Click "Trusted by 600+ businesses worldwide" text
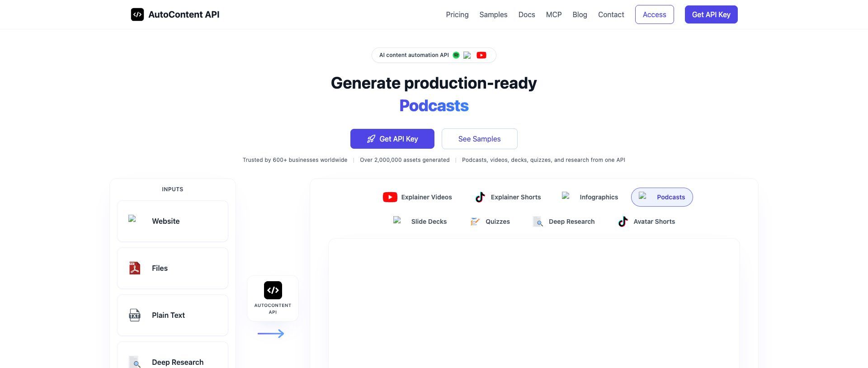The width and height of the screenshot is (868, 368). [x=295, y=160]
